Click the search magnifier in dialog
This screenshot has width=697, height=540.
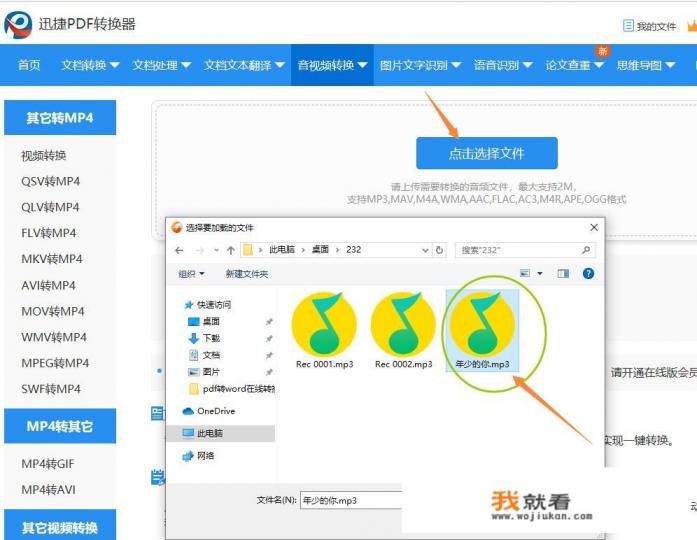[586, 250]
